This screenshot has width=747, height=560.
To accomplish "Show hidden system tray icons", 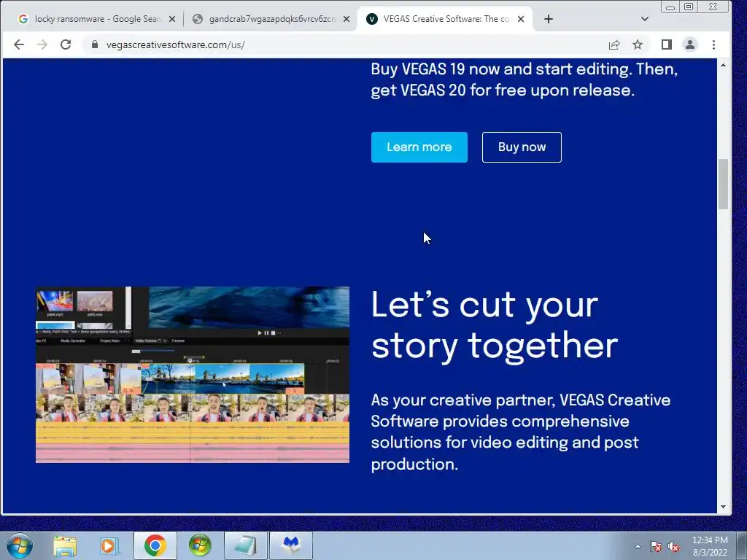I will (x=638, y=546).
